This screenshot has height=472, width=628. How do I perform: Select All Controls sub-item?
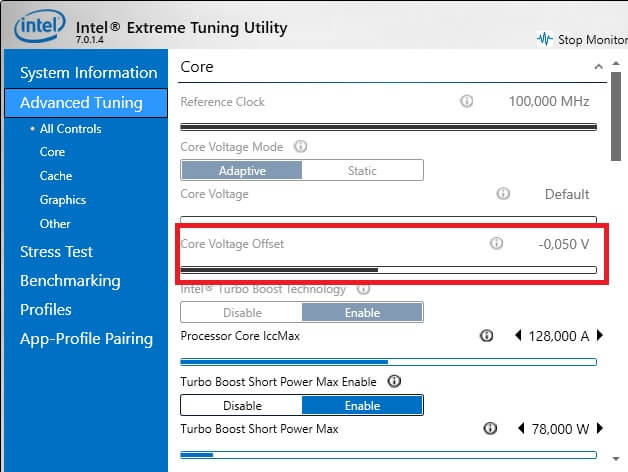[70, 129]
